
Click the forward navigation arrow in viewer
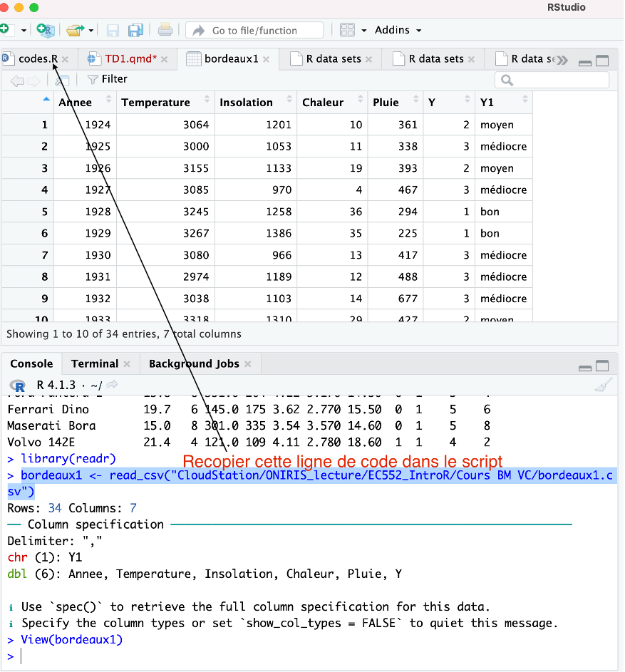pos(33,80)
